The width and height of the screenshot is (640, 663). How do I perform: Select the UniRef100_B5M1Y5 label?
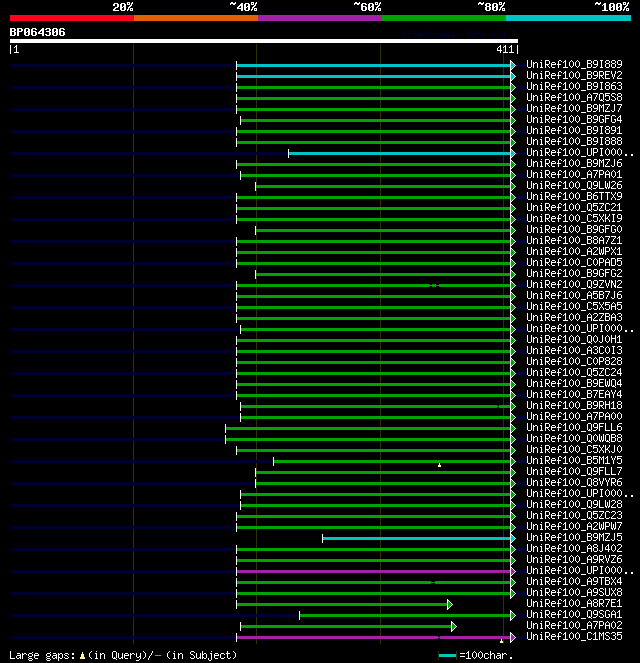574,460
